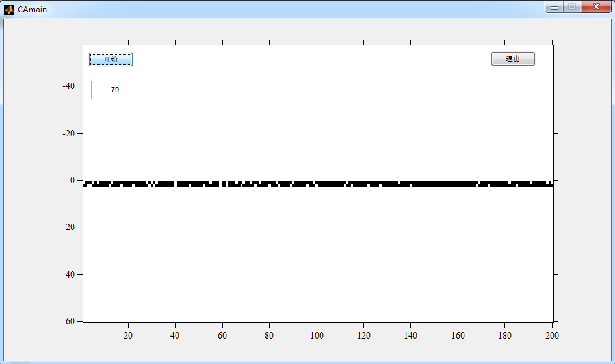Click the x-axis label 200

pyautogui.click(x=552, y=335)
